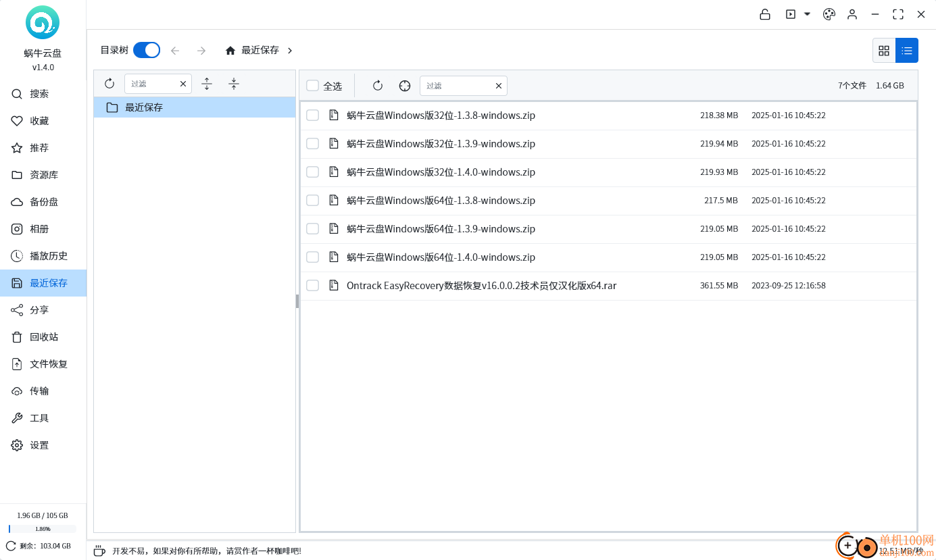Go back with the left arrow
The width and height of the screenshot is (936, 560).
[175, 51]
